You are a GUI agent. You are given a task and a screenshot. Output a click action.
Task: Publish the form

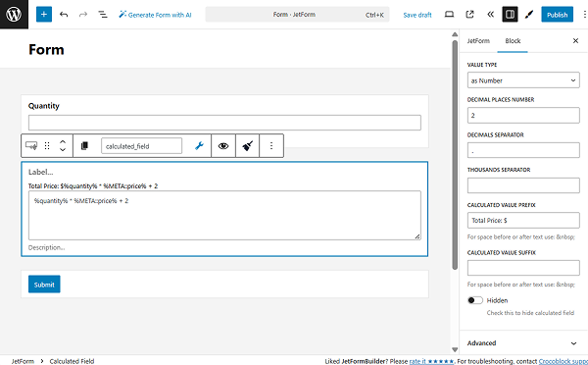click(x=557, y=15)
